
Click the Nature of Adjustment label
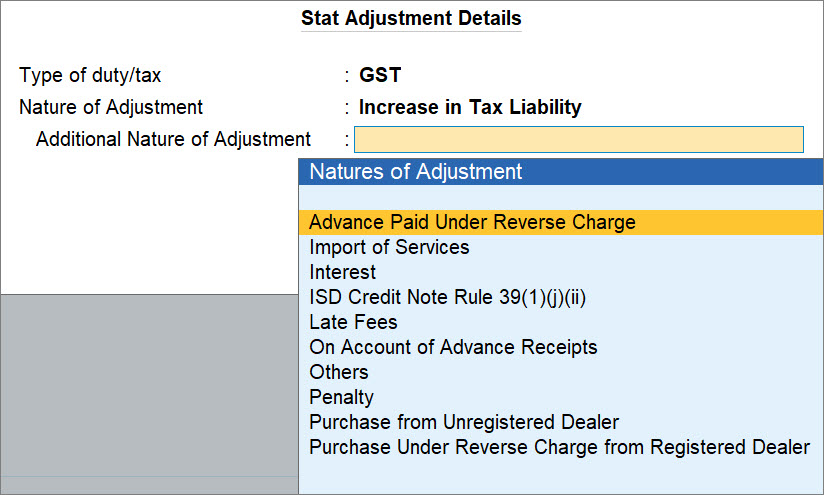111,107
